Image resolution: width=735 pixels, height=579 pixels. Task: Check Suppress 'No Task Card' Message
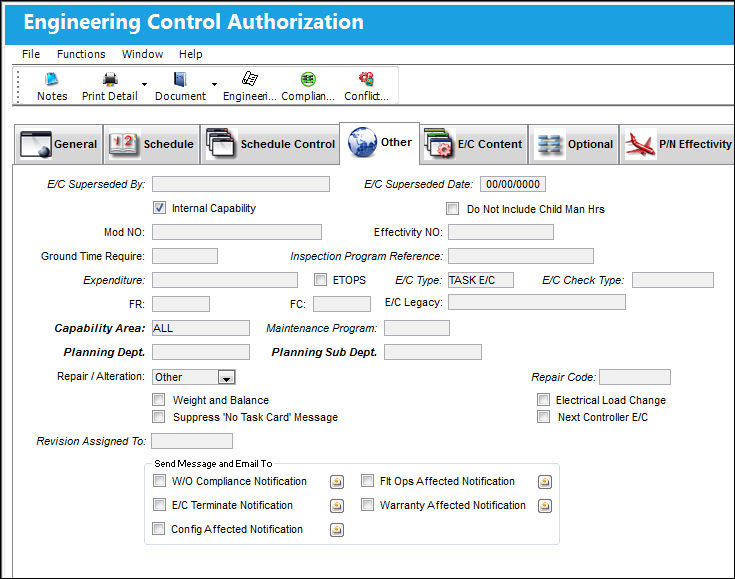pyautogui.click(x=159, y=416)
